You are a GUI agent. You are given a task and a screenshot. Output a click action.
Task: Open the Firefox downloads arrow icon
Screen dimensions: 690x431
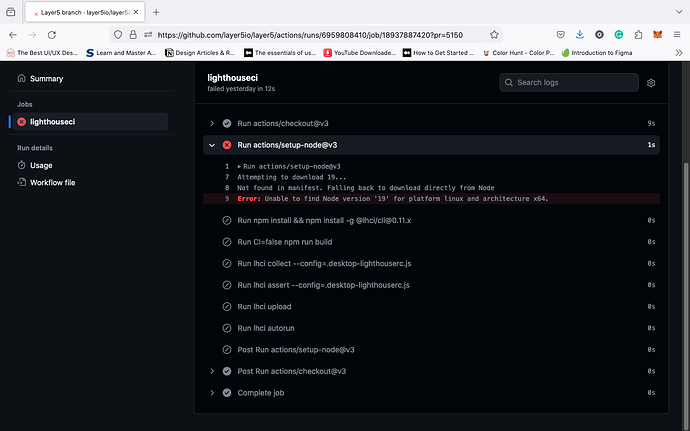580,34
